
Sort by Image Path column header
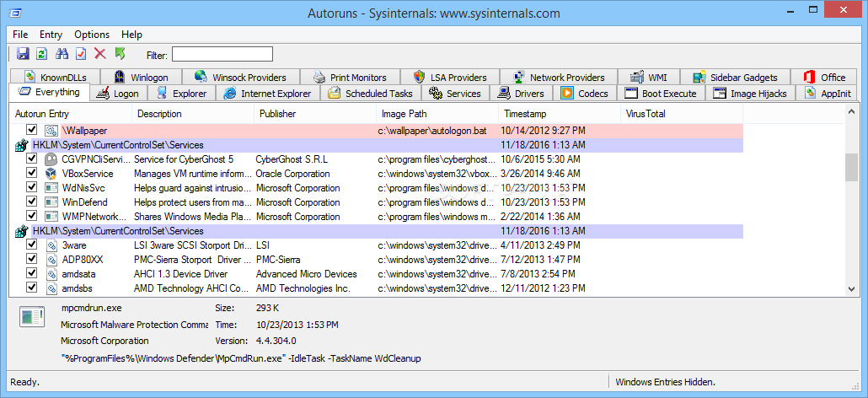[x=438, y=114]
